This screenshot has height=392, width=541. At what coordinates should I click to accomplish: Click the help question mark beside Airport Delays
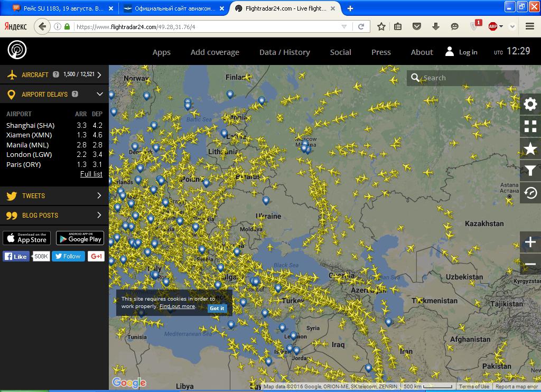(x=75, y=94)
